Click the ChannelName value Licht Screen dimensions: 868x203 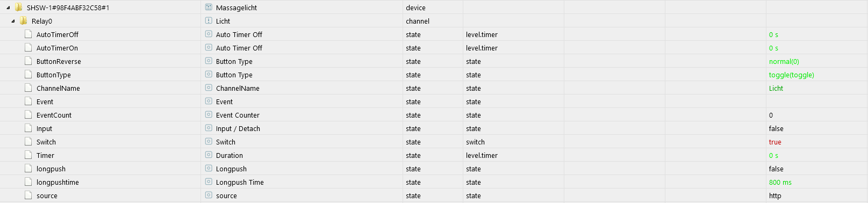pyautogui.click(x=776, y=88)
